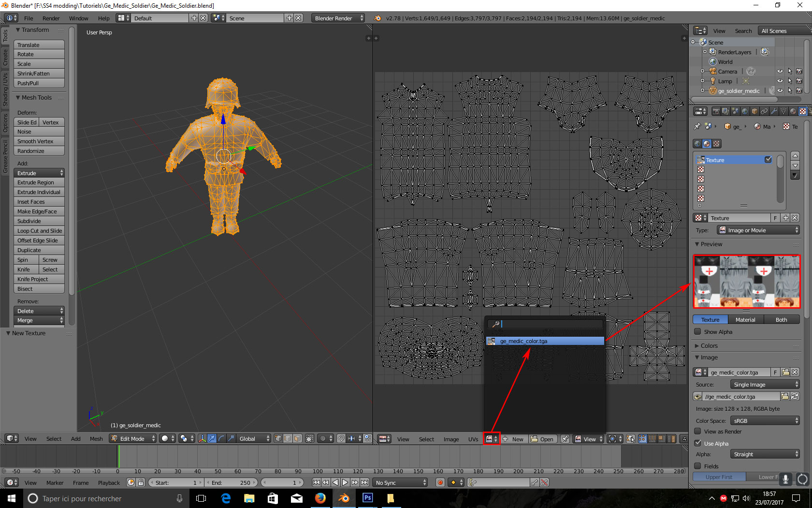
Task: Click the texture preview thumbnail
Action: point(747,281)
